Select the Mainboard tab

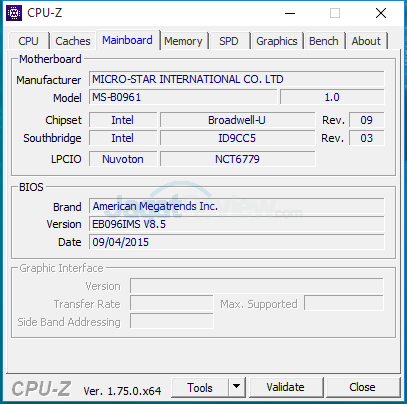(127, 40)
